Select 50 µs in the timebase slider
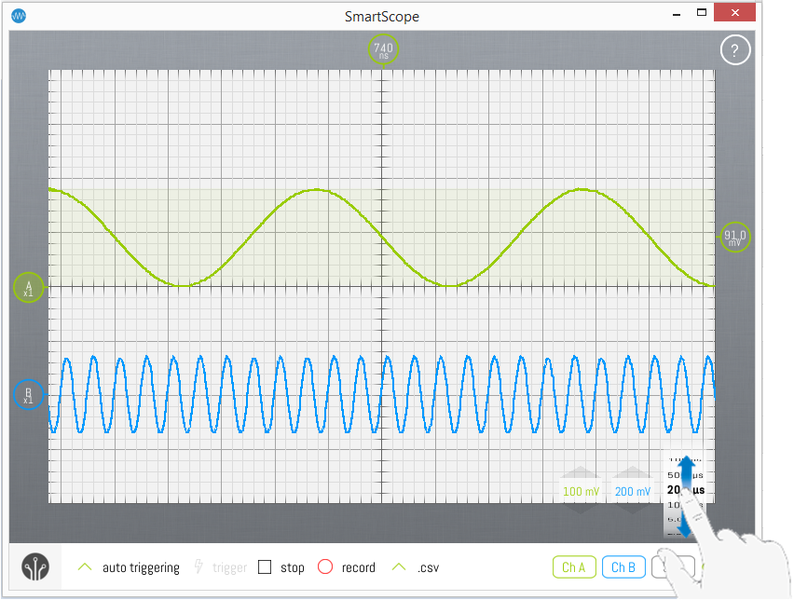The image size is (794, 600). point(681,473)
